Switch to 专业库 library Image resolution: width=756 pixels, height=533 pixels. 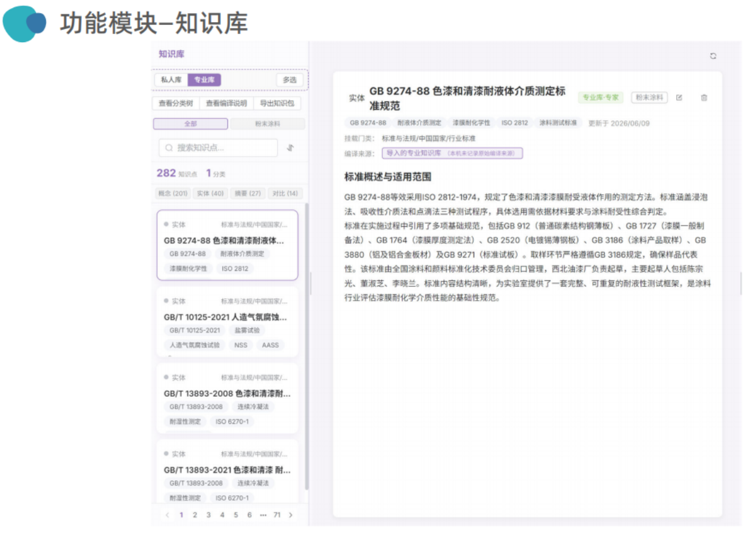coord(204,80)
